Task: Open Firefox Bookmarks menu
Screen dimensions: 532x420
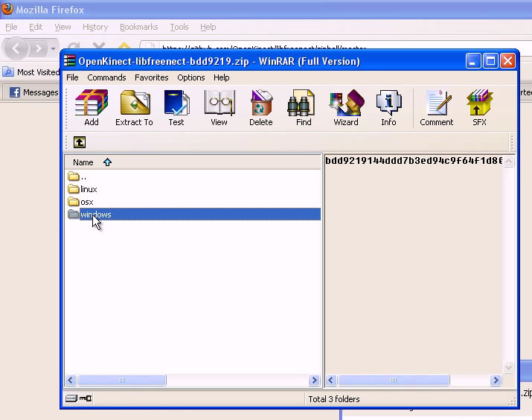Action: (139, 27)
